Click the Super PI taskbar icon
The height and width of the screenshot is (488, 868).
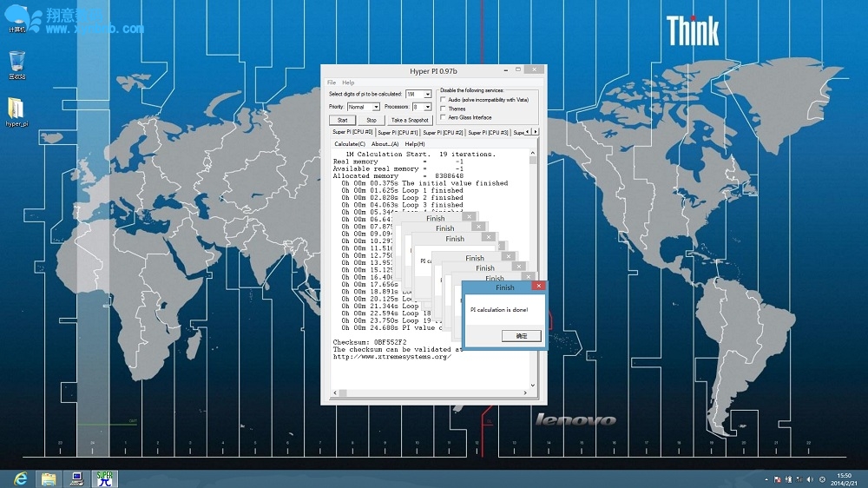[x=105, y=478]
